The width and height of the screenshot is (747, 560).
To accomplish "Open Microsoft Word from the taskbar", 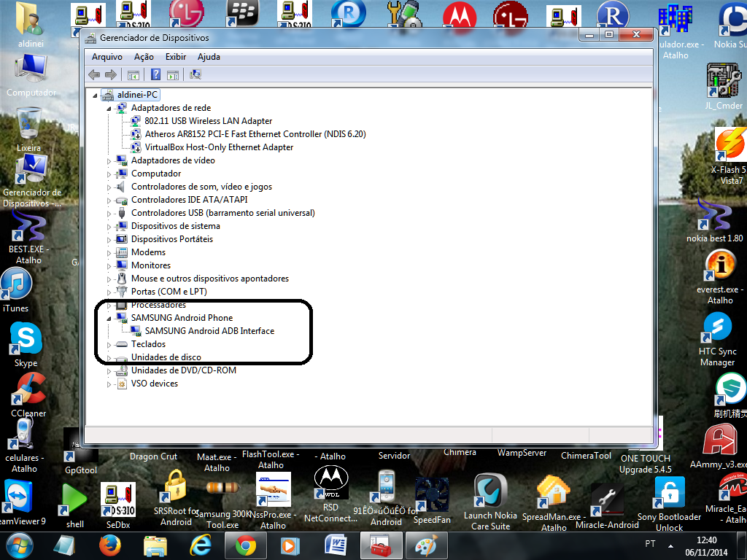I will [x=336, y=545].
